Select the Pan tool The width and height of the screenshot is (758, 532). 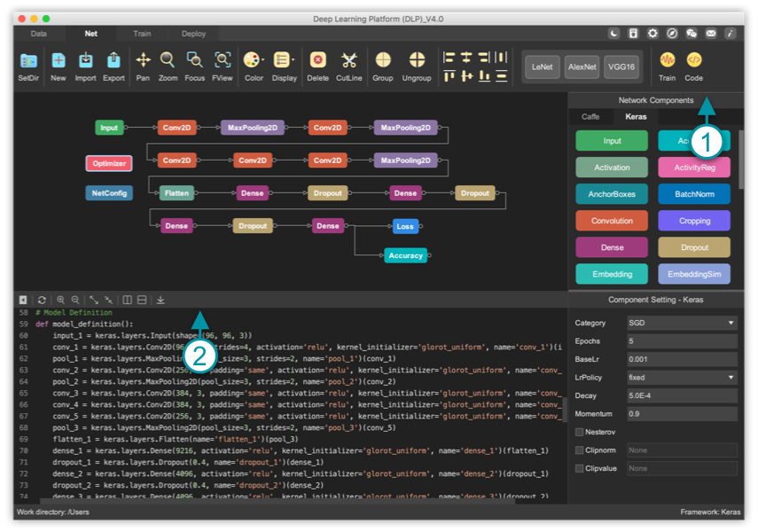coord(143,61)
